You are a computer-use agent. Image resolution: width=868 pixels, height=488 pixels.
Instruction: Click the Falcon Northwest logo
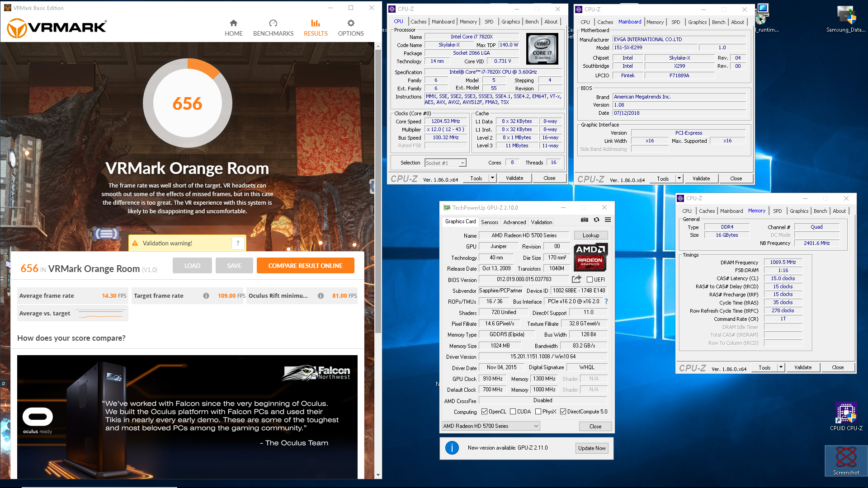[x=316, y=373]
